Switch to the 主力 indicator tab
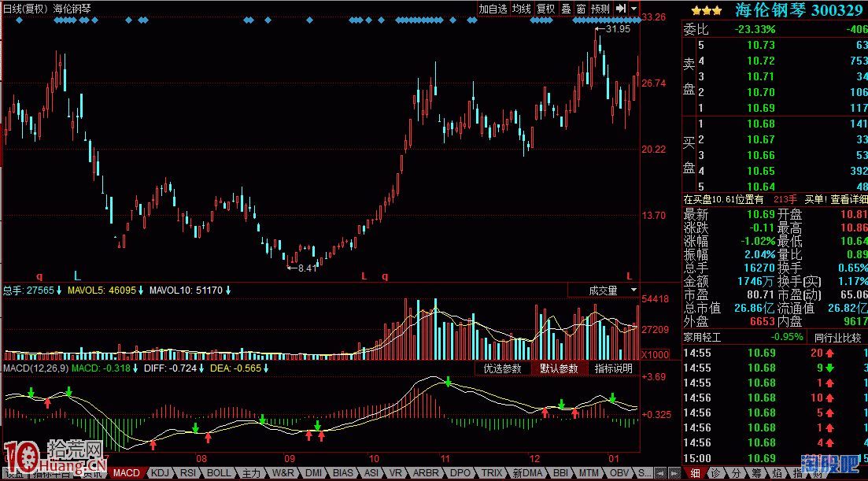The height and width of the screenshot is (481, 868). click(x=251, y=472)
